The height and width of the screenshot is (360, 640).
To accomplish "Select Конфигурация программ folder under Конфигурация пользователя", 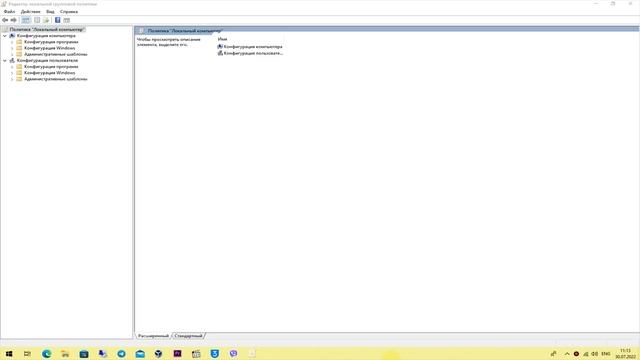I will click(x=51, y=67).
